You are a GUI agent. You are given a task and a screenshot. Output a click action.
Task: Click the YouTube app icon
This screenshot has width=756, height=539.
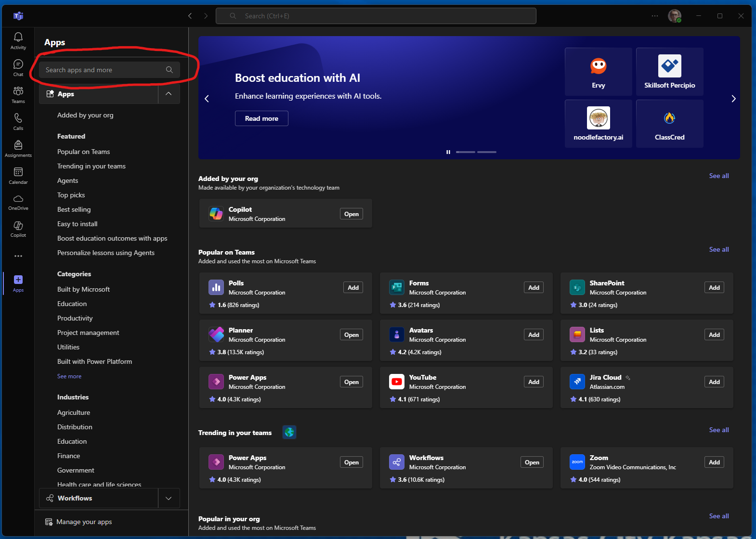tap(397, 382)
